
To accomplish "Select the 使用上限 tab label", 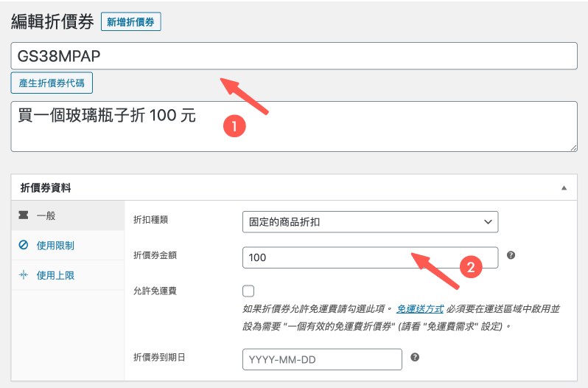I will point(55,275).
